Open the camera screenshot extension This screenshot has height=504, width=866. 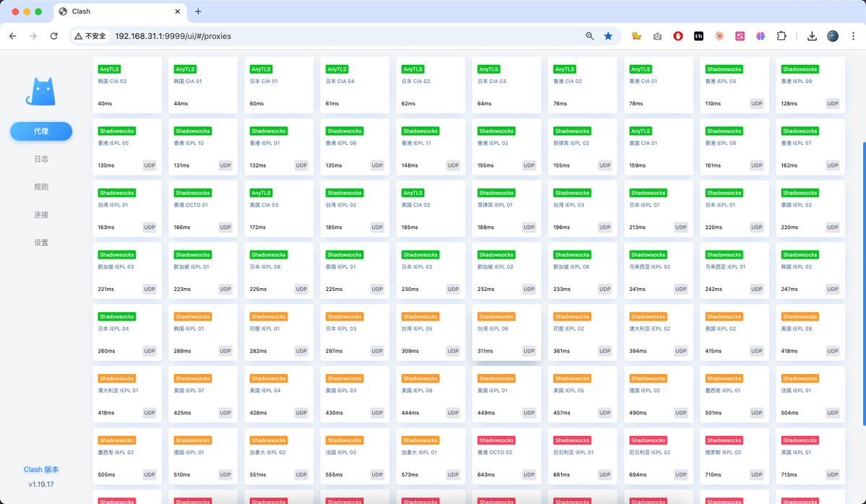pyautogui.click(x=657, y=36)
